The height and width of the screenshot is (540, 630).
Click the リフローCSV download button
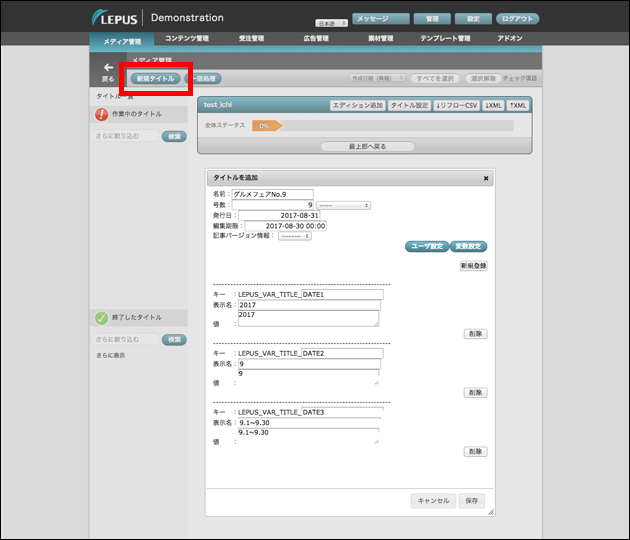[457, 105]
